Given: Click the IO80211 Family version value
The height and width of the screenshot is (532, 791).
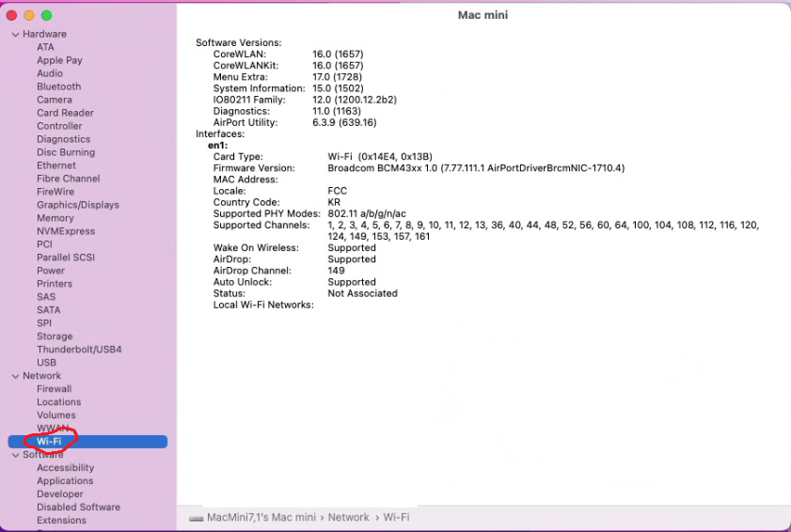Looking at the screenshot, I should point(355,100).
